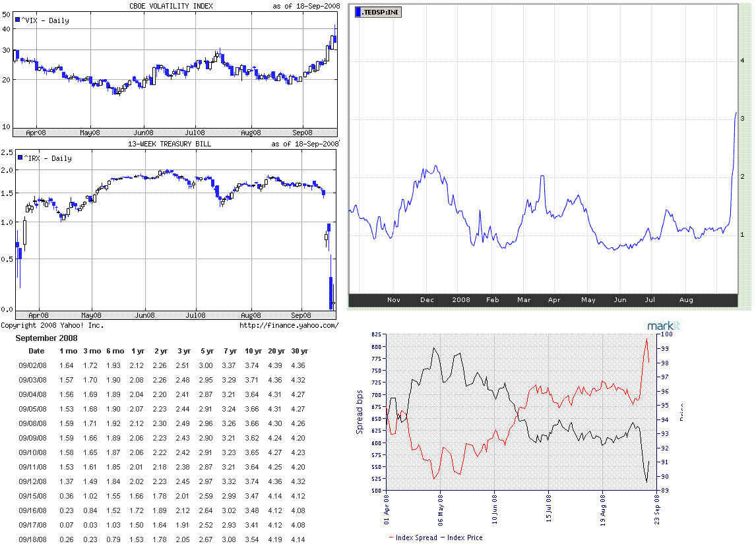
Task: Click the Dec label on TED spread chart
Action: [427, 300]
